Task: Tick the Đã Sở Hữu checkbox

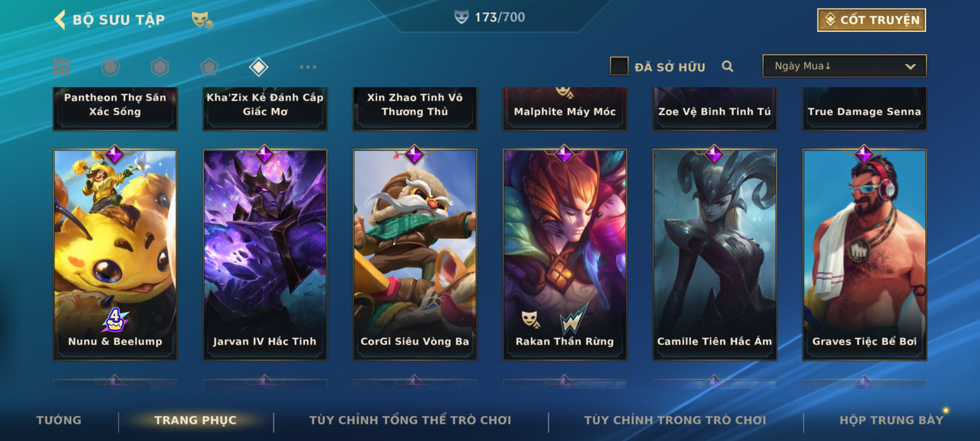Action: point(619,66)
